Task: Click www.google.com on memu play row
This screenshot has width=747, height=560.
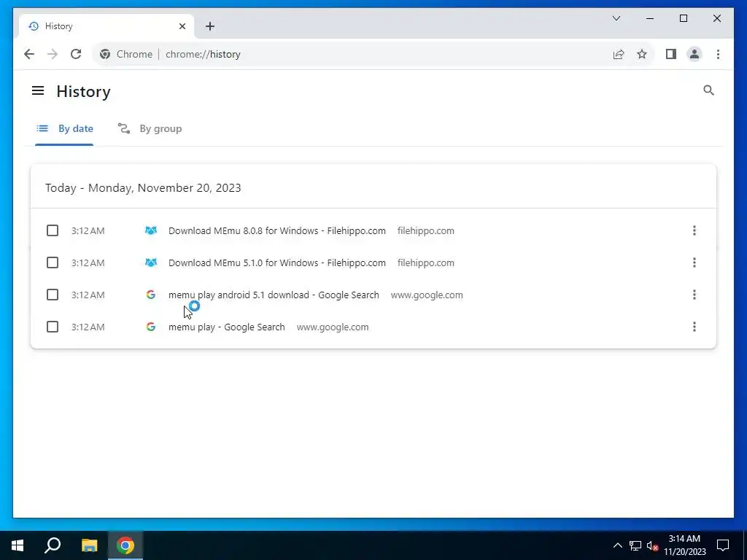Action: (x=333, y=327)
